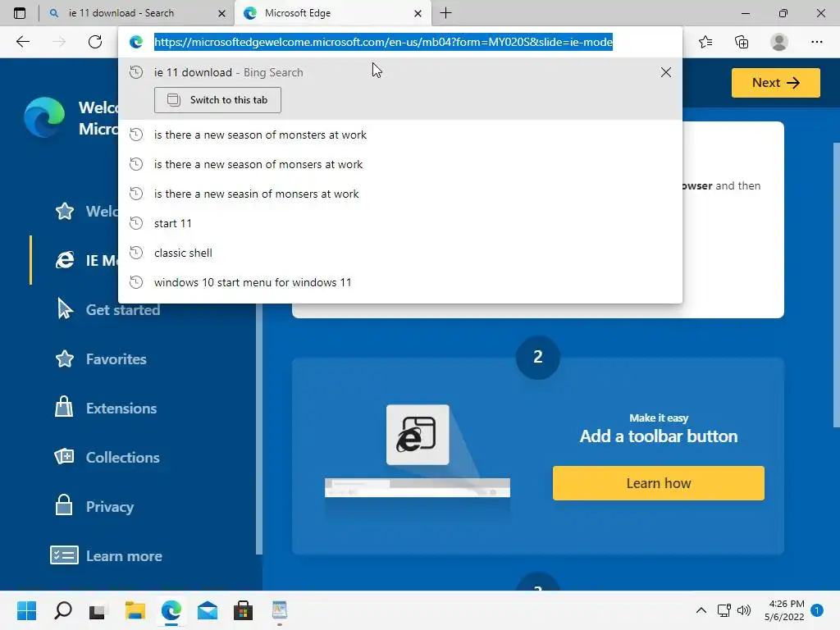Viewport: 840px width, 630px height.
Task: Select suggestion 'is there a new season of monsters at work'
Action: pos(400,135)
